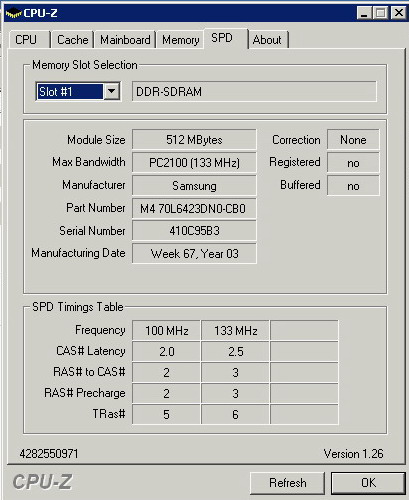
Task: Click the 133 MHz frequency cell
Action: (235, 331)
